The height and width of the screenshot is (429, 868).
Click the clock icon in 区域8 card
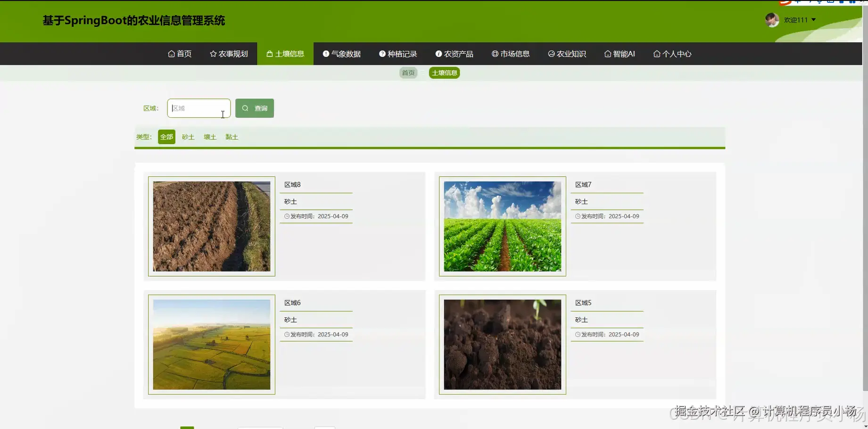pos(287,216)
